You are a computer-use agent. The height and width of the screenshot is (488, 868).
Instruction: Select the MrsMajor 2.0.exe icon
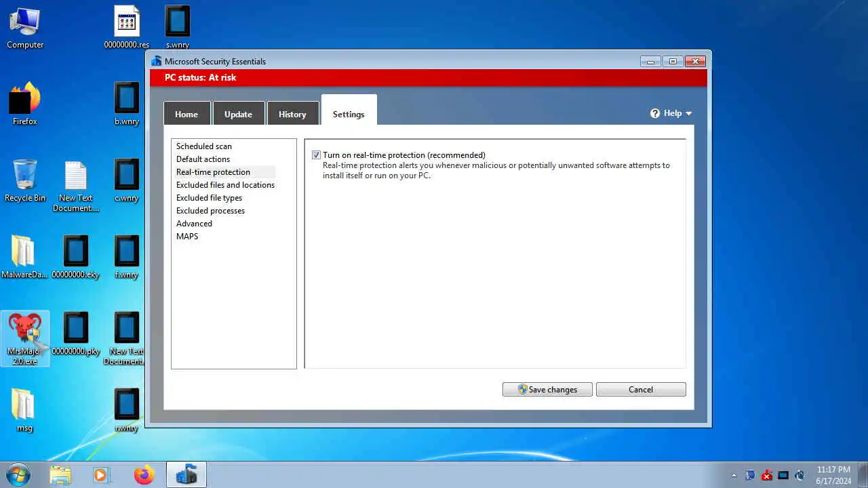pyautogui.click(x=25, y=339)
